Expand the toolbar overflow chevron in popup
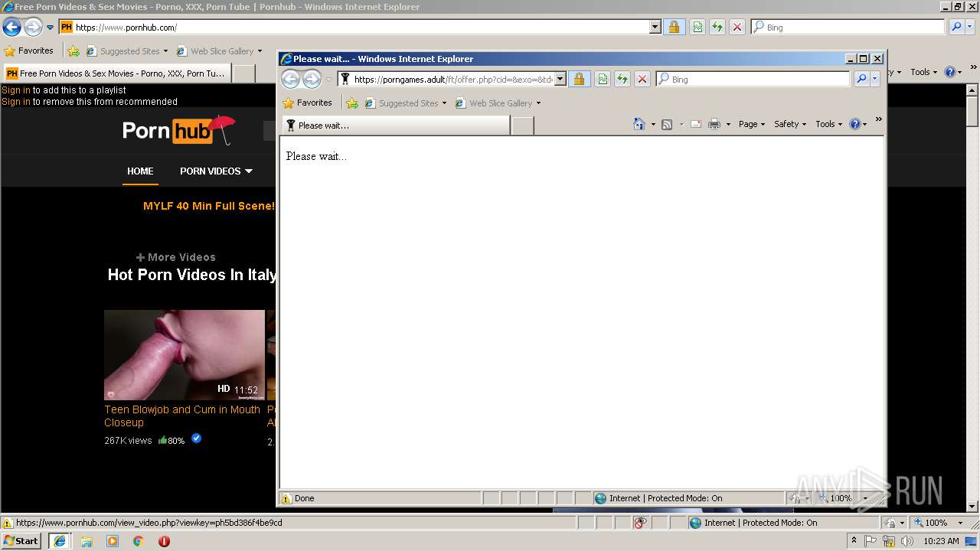 tap(878, 119)
